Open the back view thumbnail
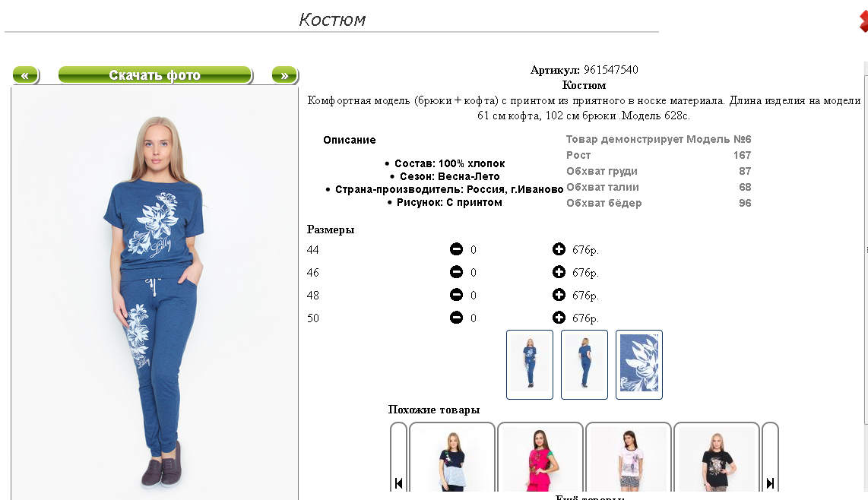Screen dimensions: 868x500 tap(584, 364)
